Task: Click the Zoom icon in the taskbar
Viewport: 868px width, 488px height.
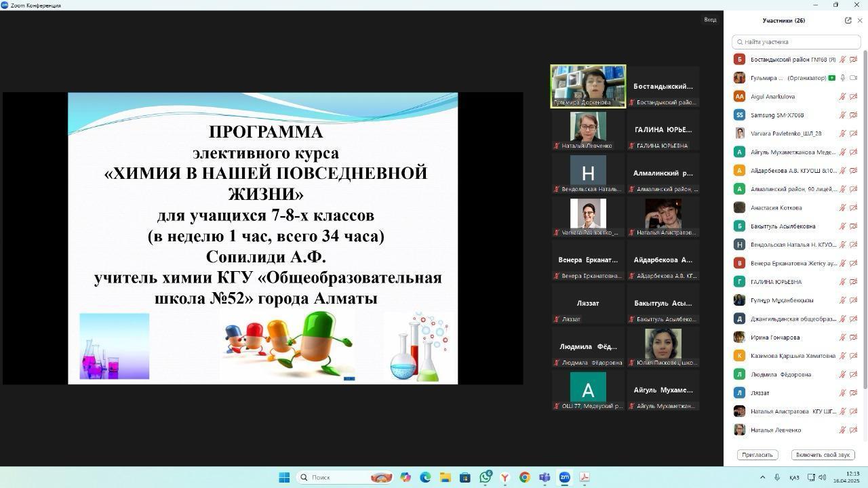Action: point(564,477)
